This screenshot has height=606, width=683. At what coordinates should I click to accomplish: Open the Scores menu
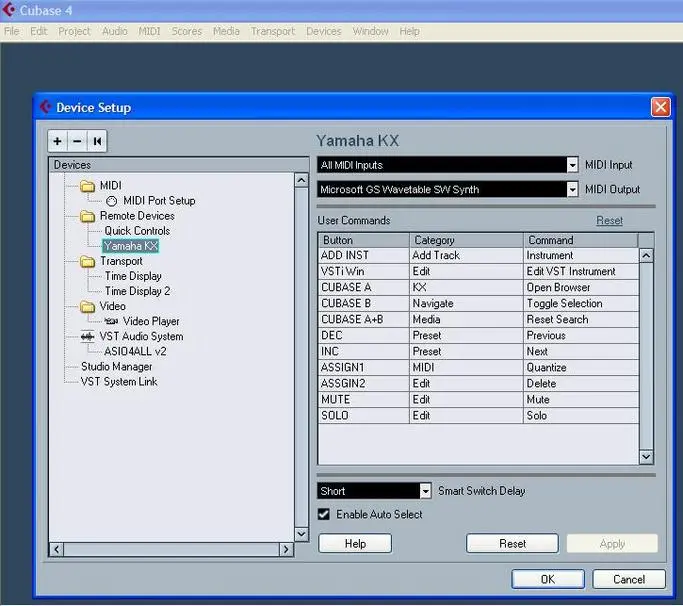pos(186,31)
